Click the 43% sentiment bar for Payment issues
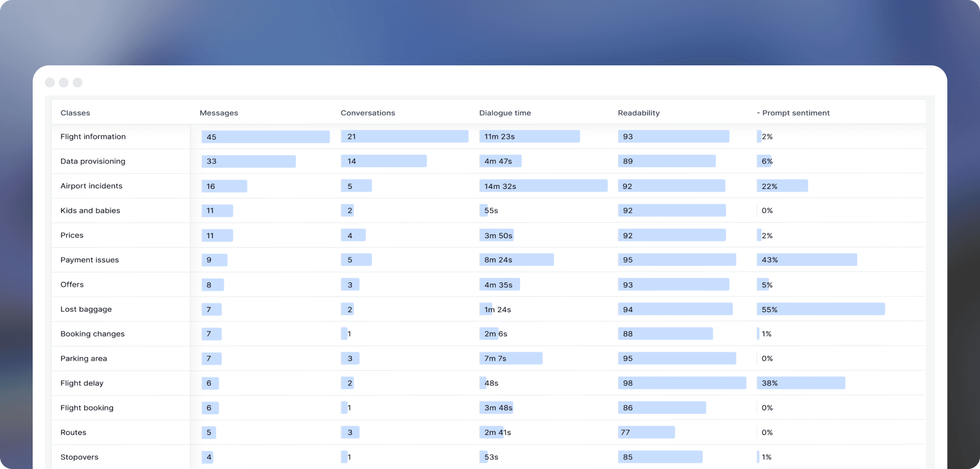The image size is (980, 469). point(807,260)
